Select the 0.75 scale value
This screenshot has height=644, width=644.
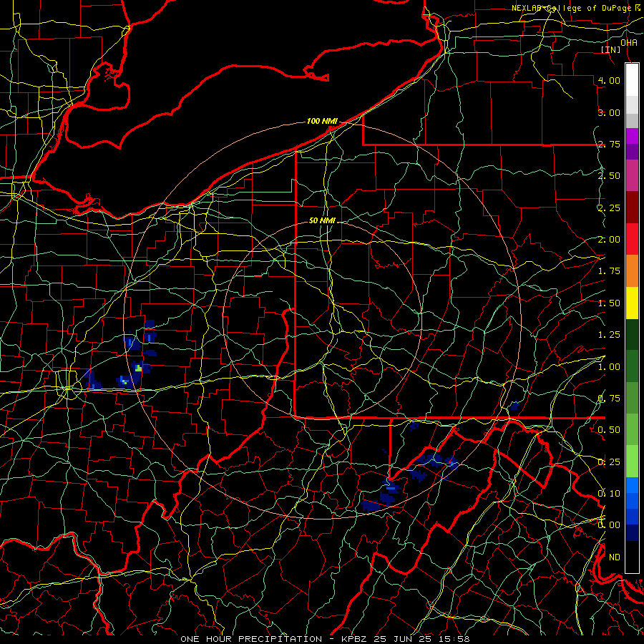coord(609,399)
